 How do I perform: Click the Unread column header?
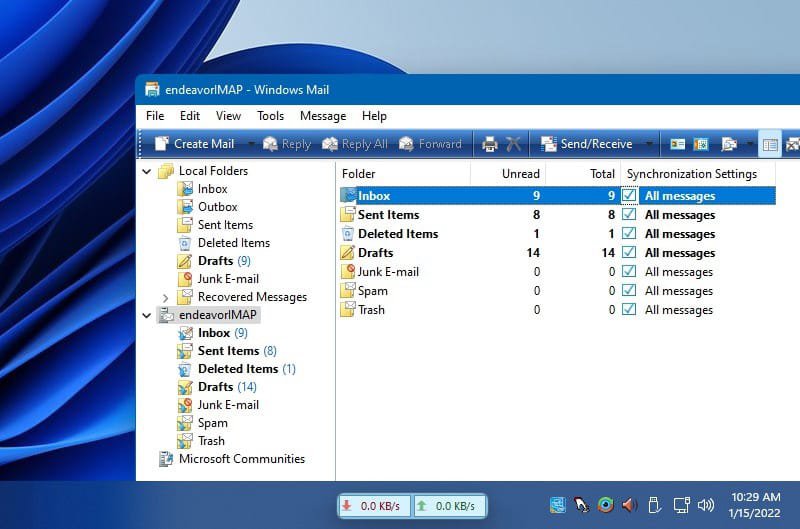tap(508, 174)
